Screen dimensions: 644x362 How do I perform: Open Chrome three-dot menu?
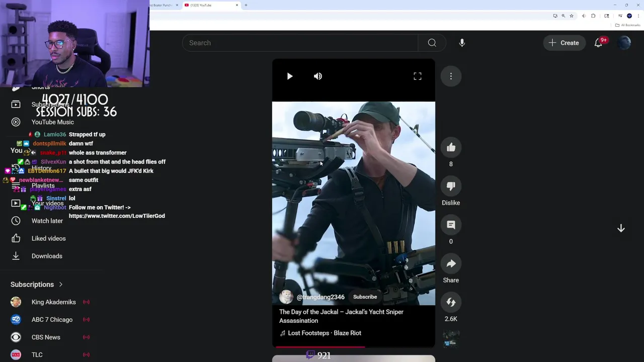coord(638,16)
